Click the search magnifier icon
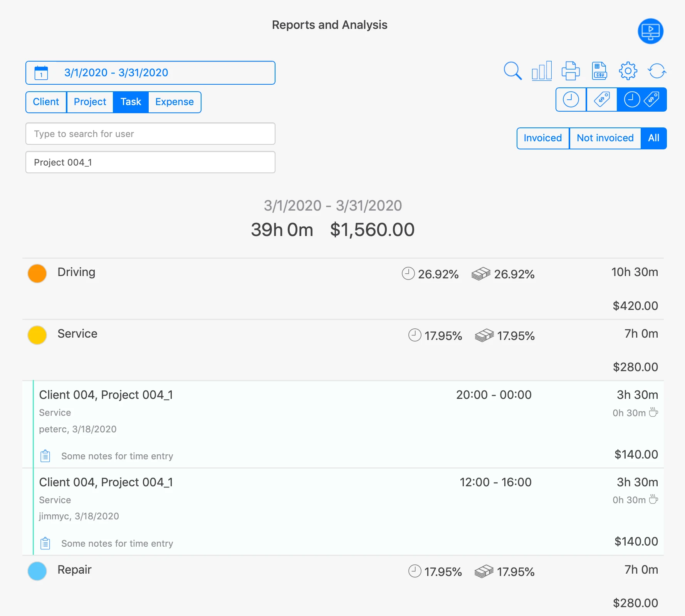The height and width of the screenshot is (616, 685). [512, 71]
